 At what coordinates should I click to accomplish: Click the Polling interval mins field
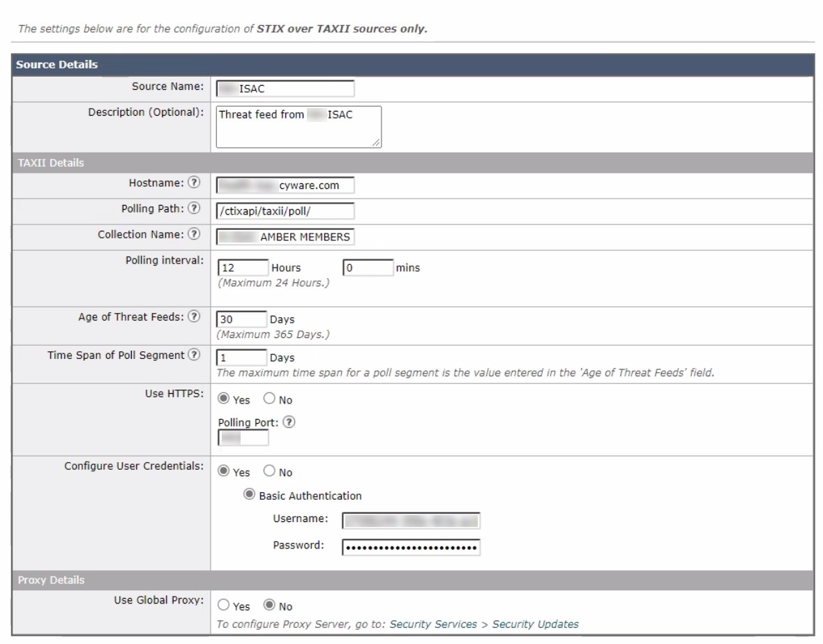(x=368, y=267)
